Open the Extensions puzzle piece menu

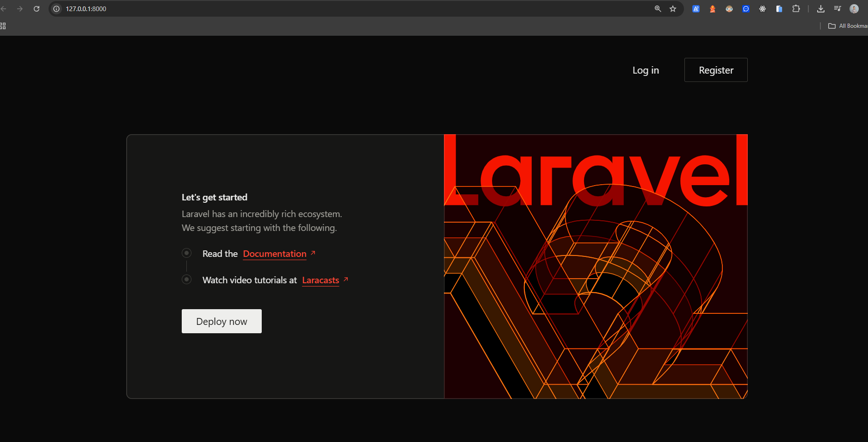click(x=796, y=9)
